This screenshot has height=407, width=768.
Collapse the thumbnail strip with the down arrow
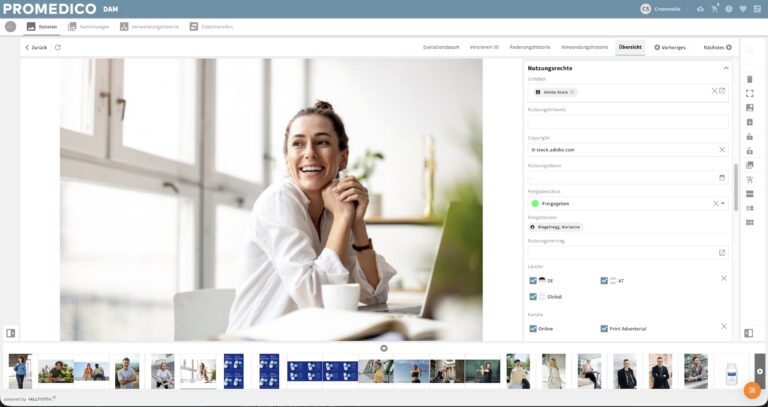[384, 348]
